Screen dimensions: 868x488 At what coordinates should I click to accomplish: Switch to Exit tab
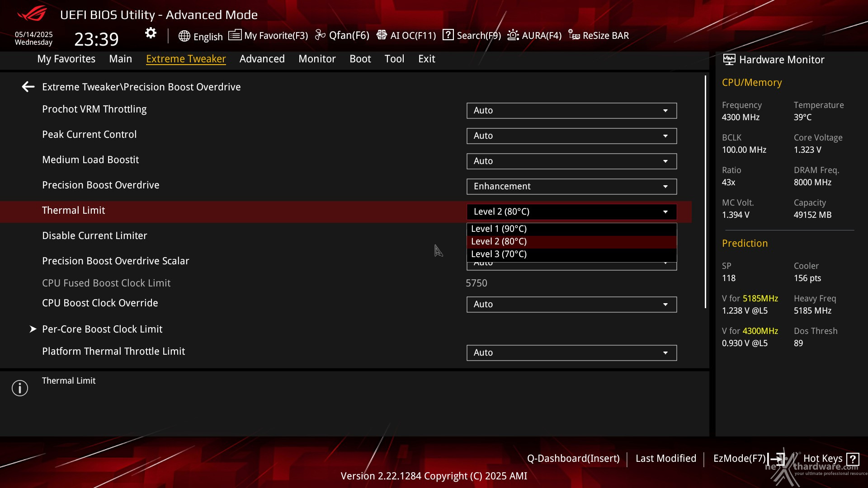(x=427, y=59)
